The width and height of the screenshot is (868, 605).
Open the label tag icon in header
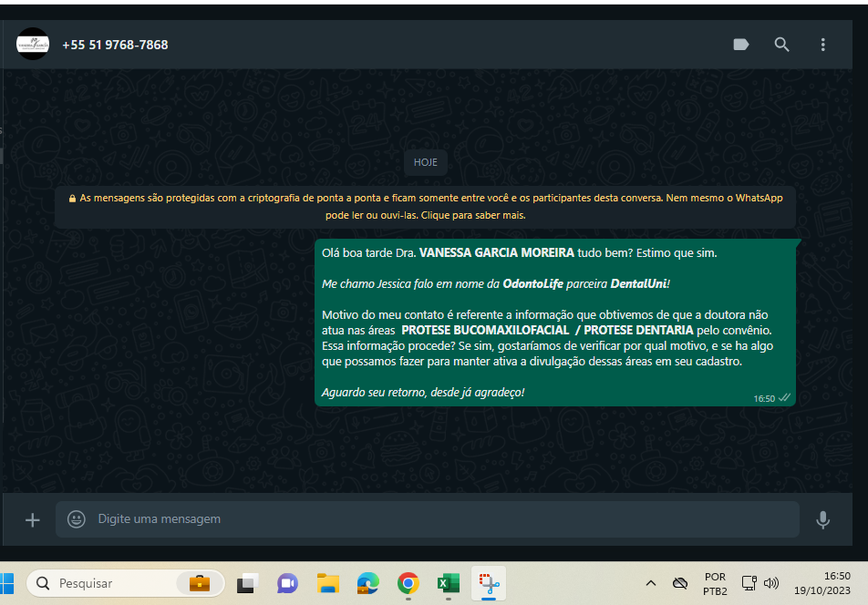740,45
